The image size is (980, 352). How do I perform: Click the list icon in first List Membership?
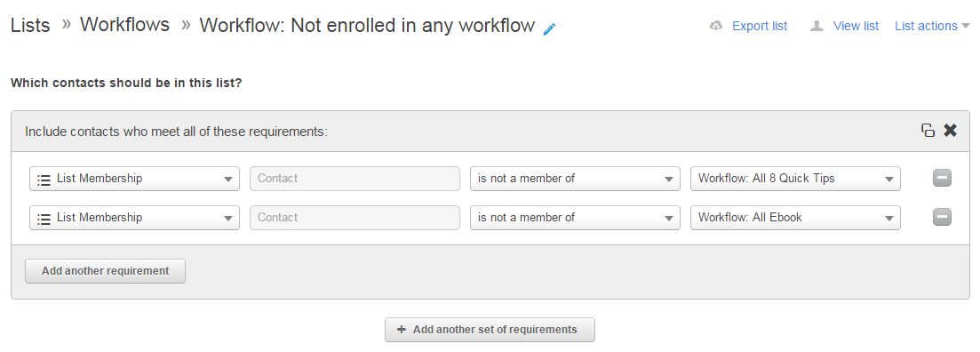pyautogui.click(x=44, y=179)
